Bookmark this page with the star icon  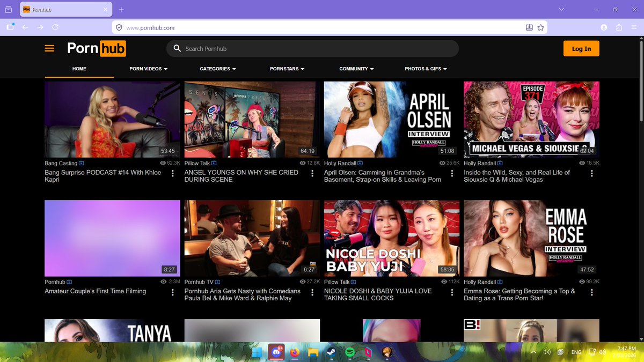[540, 27]
